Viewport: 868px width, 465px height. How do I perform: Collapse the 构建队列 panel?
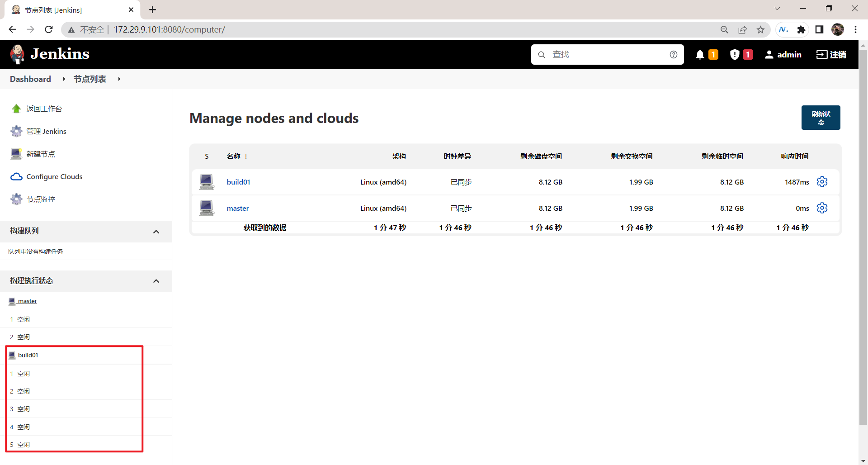(x=156, y=232)
